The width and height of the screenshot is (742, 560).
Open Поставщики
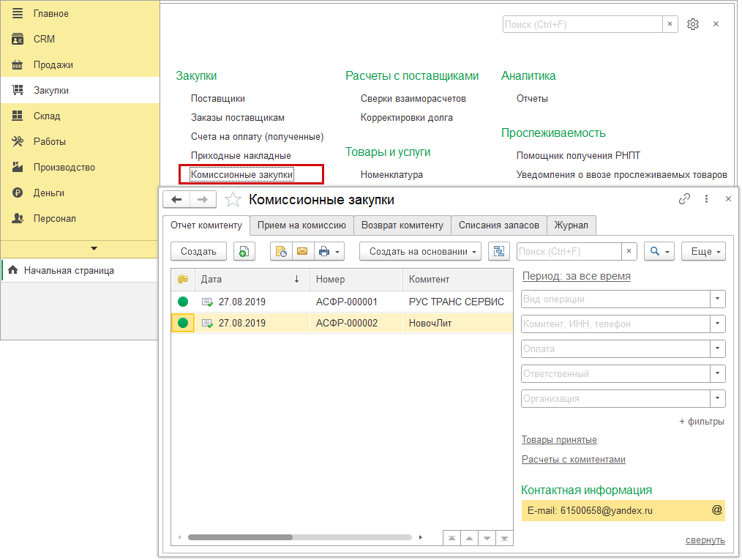click(217, 99)
